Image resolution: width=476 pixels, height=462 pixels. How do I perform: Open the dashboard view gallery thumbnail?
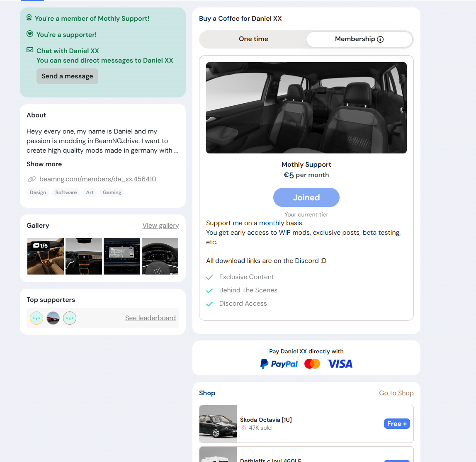(x=84, y=256)
